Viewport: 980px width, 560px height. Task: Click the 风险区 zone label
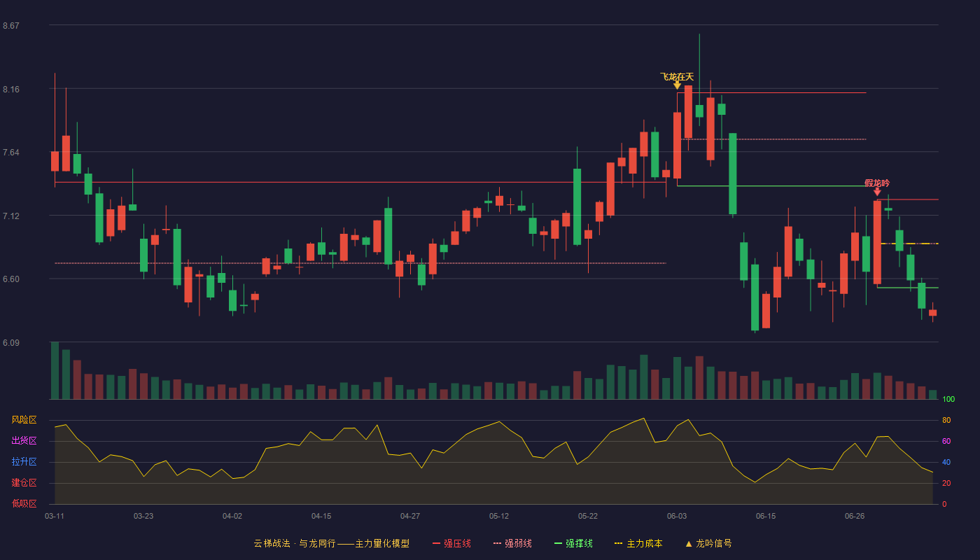(24, 420)
